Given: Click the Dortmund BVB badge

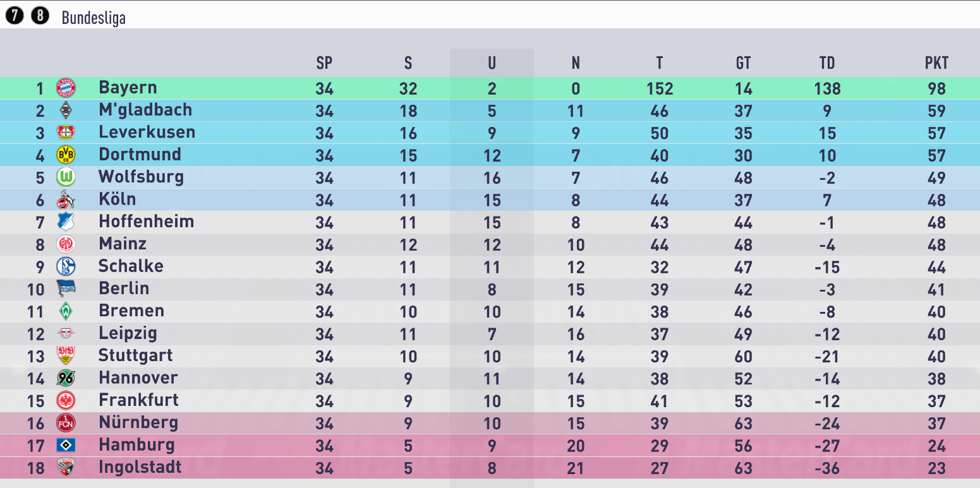Looking at the screenshot, I should coord(66,155).
